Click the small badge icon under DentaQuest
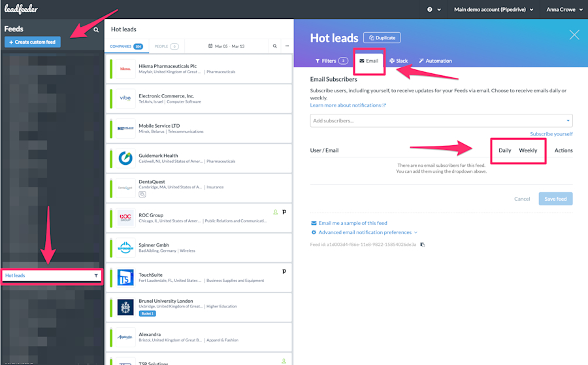This screenshot has height=365, width=588. point(142,194)
